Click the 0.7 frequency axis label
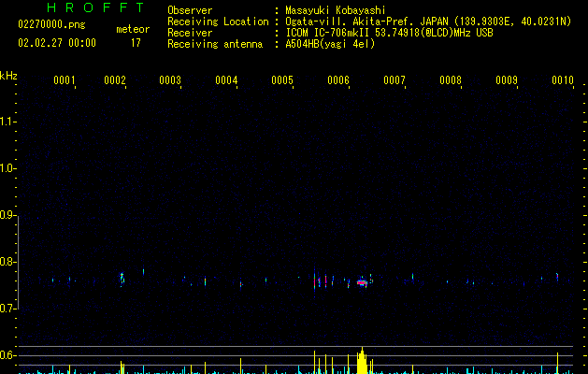Screen dimensions: 588x374 [7, 309]
